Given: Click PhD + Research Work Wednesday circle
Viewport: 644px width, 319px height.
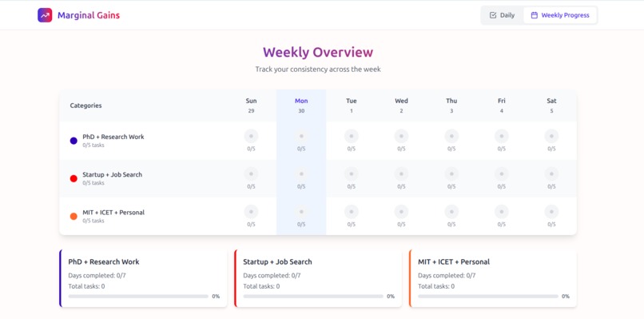Looking at the screenshot, I should click(x=401, y=136).
